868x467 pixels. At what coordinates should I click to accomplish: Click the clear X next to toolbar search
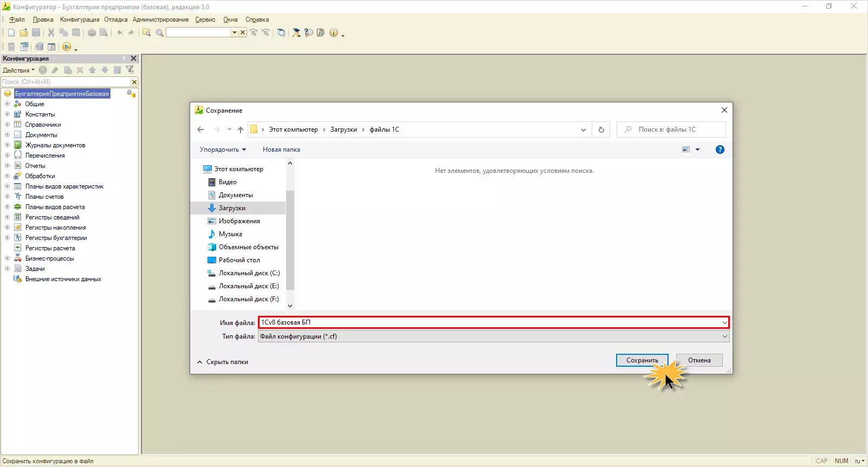point(243,33)
